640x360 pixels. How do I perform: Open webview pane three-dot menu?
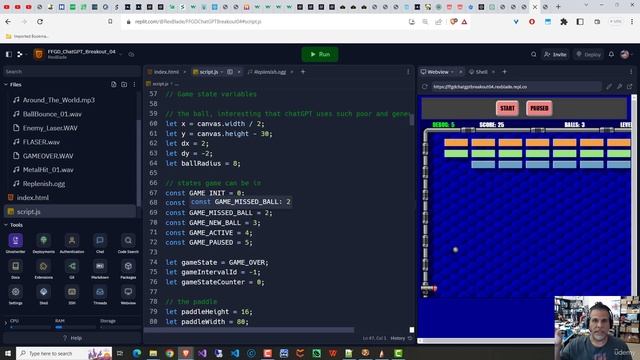point(631,72)
